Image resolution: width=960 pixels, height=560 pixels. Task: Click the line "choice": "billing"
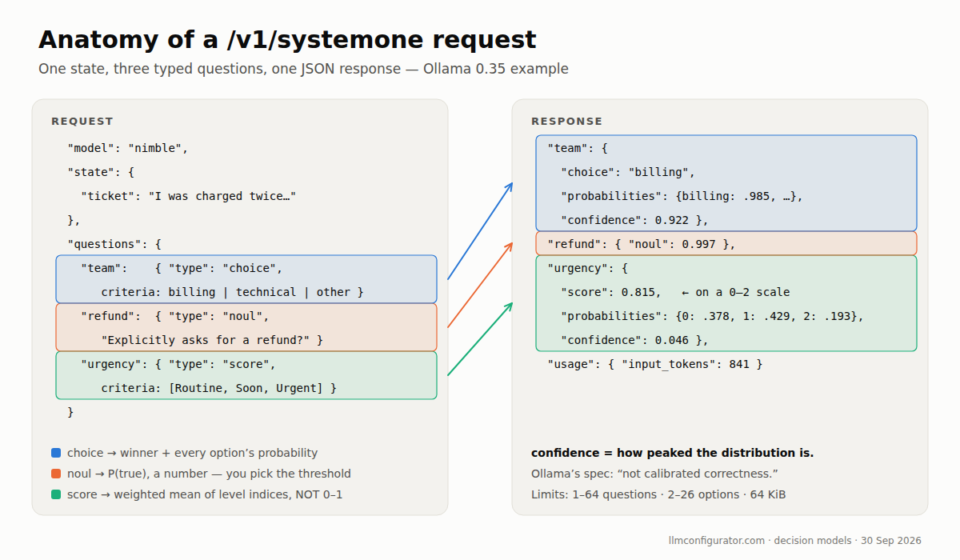point(628,172)
